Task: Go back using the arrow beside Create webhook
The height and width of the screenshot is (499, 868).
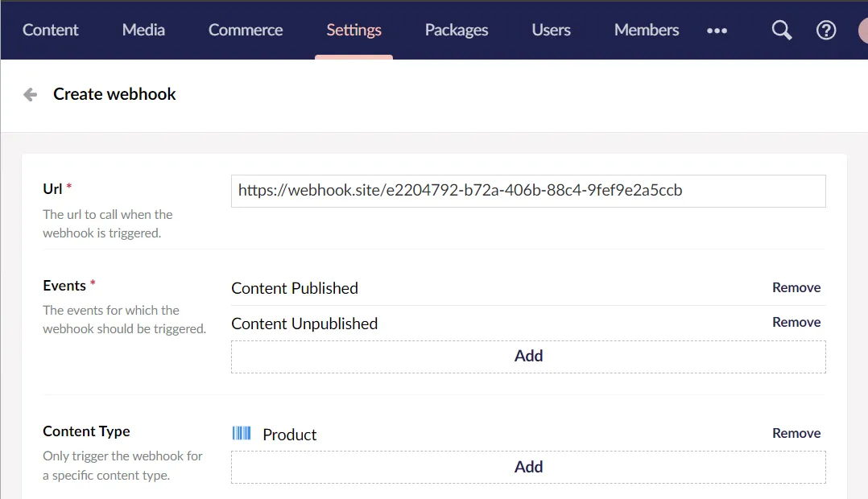Action: point(31,95)
